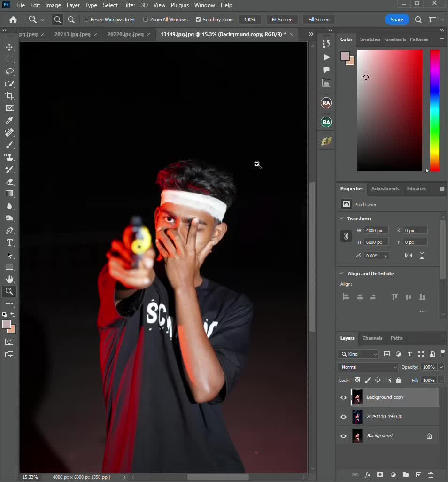Disable Scrubby Zoom checkbox
This screenshot has height=482, width=448.
tap(198, 19)
